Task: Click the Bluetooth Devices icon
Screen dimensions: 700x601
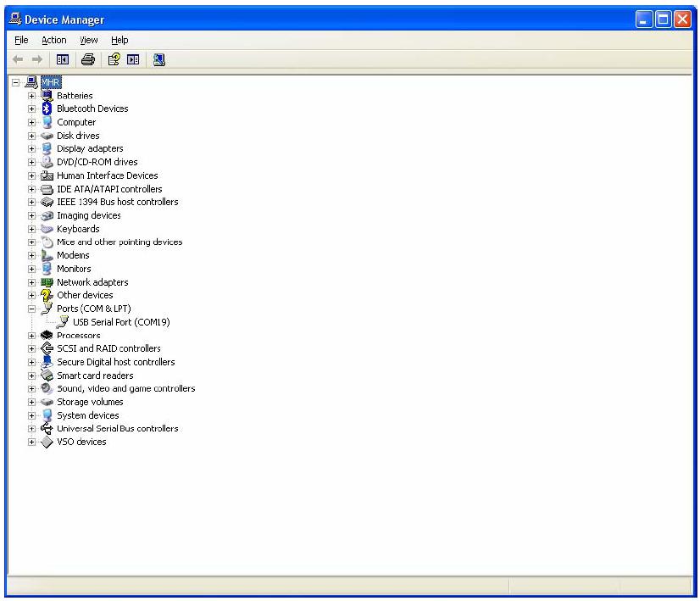Action: (47, 109)
